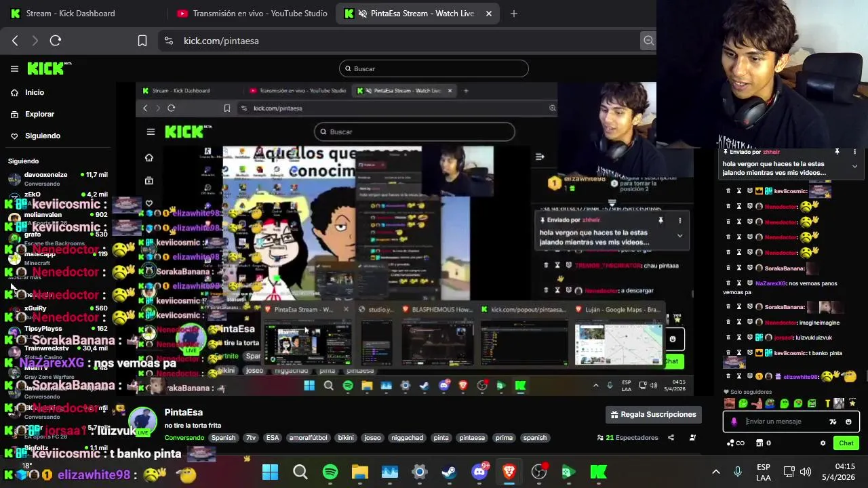The height and width of the screenshot is (488, 868).
Task: Reload the kick.com page
Action: [x=56, y=41]
